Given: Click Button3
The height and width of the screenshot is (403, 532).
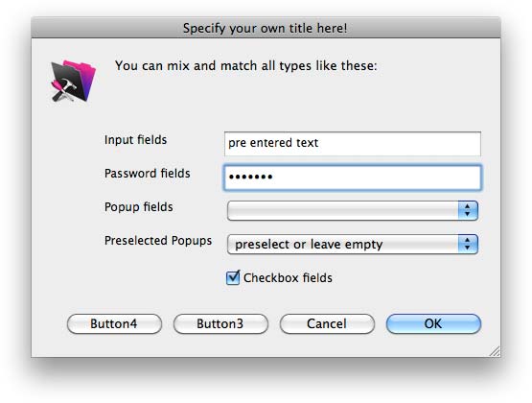Looking at the screenshot, I should point(220,323).
